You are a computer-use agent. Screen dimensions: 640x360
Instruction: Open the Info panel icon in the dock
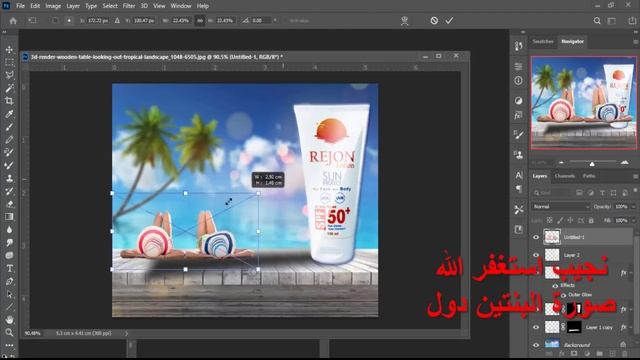point(518,81)
